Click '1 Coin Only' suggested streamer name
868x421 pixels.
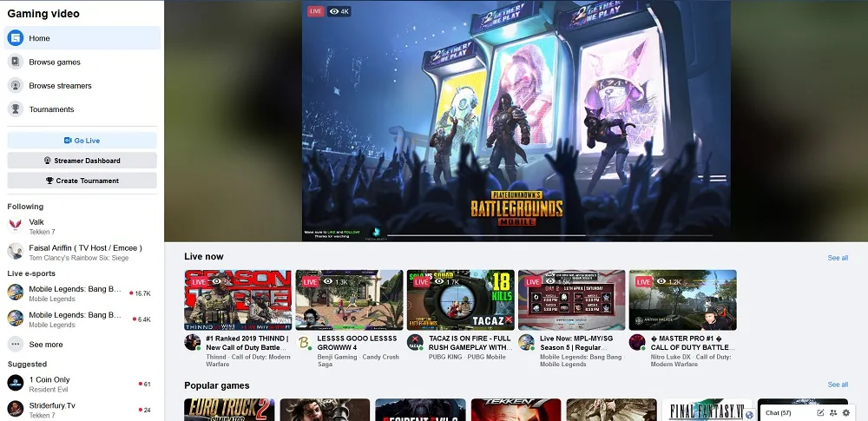[49, 379]
